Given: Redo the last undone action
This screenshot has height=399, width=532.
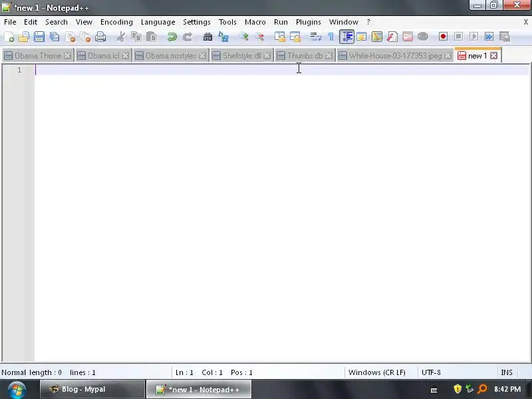Looking at the screenshot, I should [x=188, y=37].
